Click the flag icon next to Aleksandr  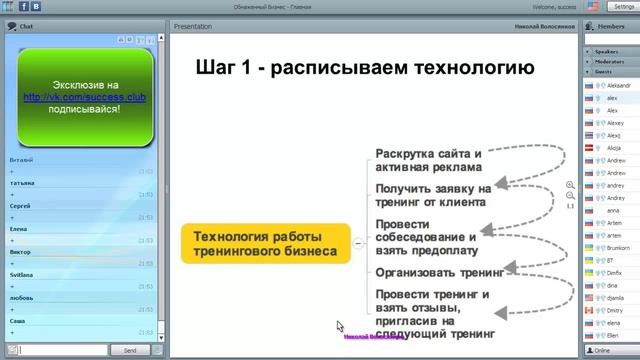pos(589,86)
